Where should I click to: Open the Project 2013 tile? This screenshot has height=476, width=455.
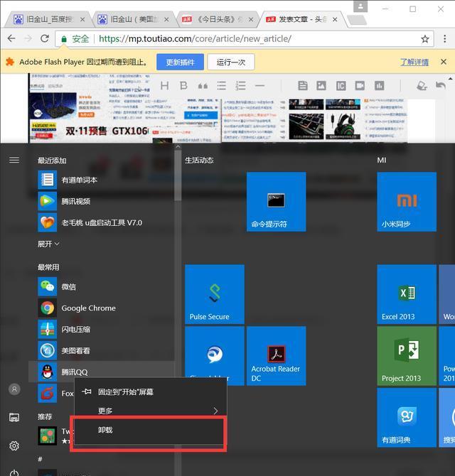tap(407, 356)
